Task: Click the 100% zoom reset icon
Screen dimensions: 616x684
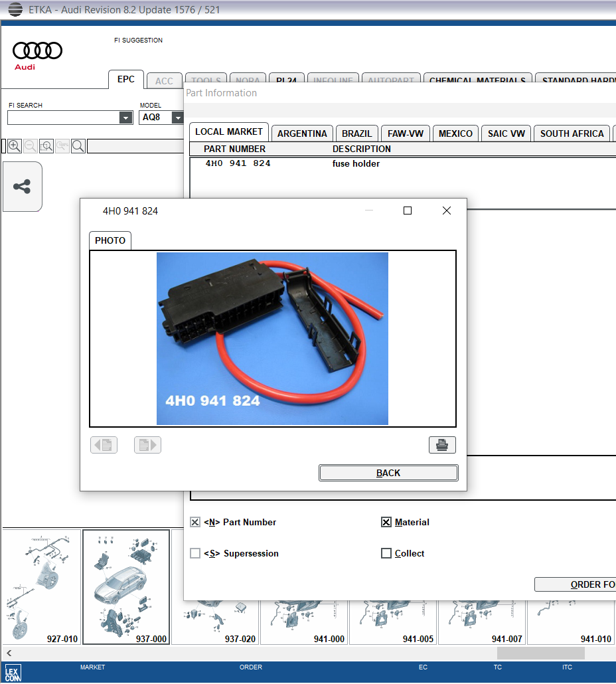Action: point(62,146)
